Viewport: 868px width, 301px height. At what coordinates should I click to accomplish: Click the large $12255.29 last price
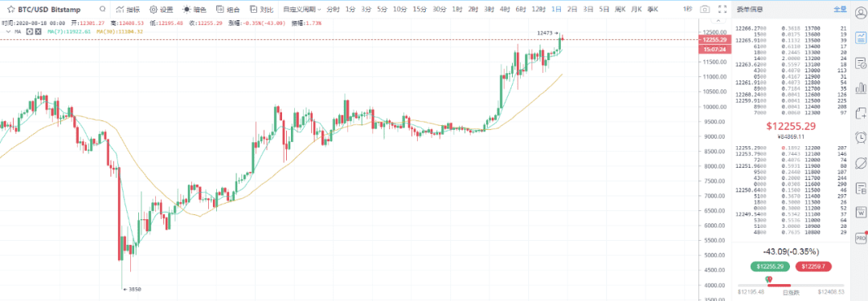791,127
